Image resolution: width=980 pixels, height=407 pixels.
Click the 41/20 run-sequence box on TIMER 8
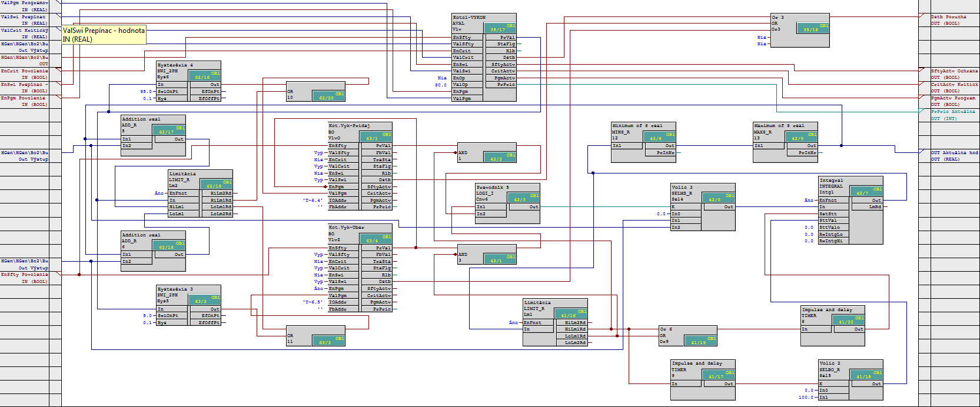[848, 321]
